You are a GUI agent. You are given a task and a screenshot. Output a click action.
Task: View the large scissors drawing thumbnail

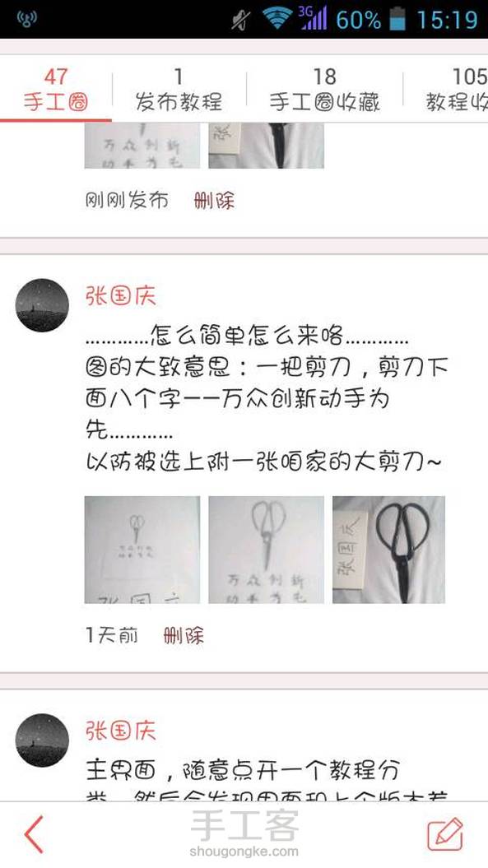point(266,549)
